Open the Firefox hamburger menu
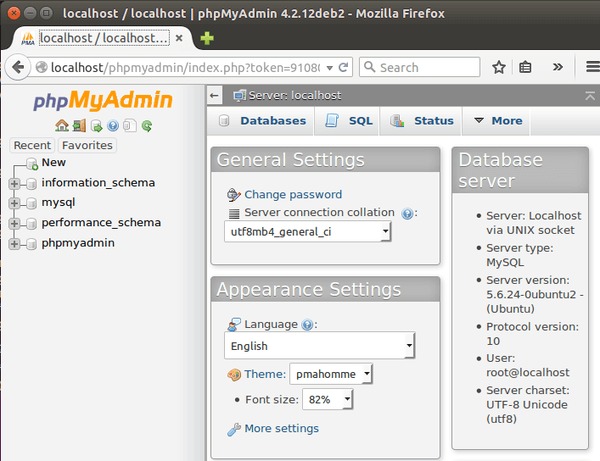The height and width of the screenshot is (461, 600). coord(593,67)
